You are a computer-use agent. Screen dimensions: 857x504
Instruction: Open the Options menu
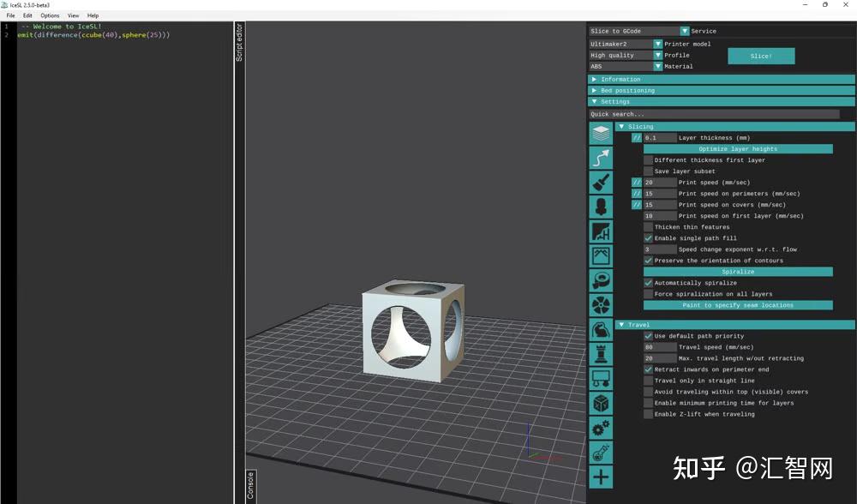point(50,15)
